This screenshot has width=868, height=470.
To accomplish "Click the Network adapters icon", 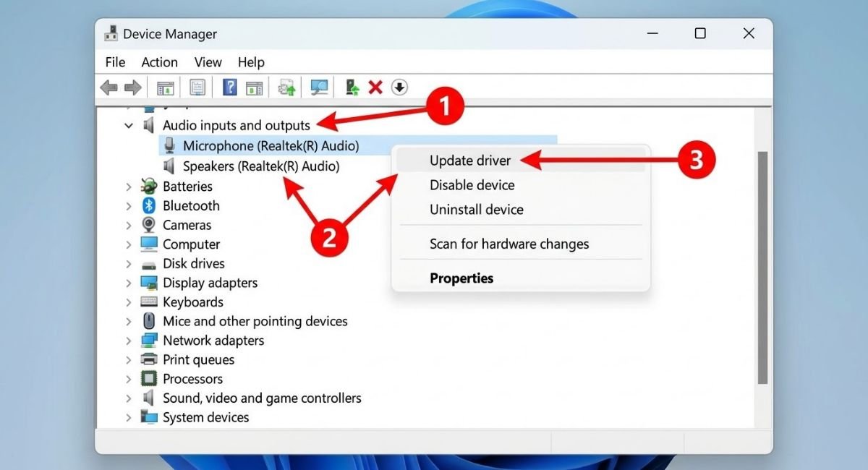I will point(149,341).
